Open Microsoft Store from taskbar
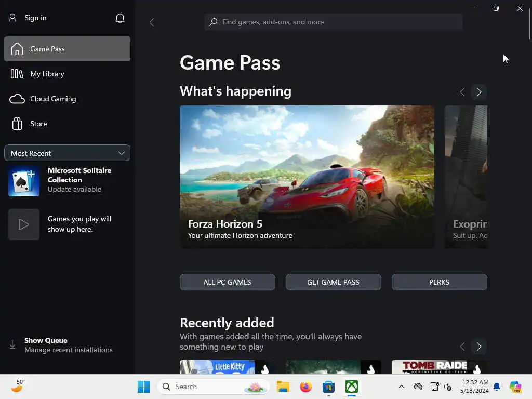The width and height of the screenshot is (532, 399). (328, 387)
